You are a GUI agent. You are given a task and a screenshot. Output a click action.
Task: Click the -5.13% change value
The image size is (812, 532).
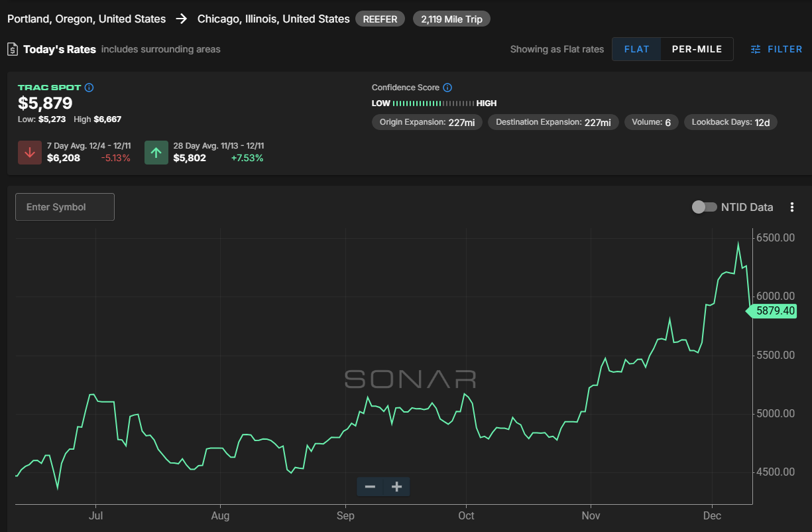click(116, 158)
